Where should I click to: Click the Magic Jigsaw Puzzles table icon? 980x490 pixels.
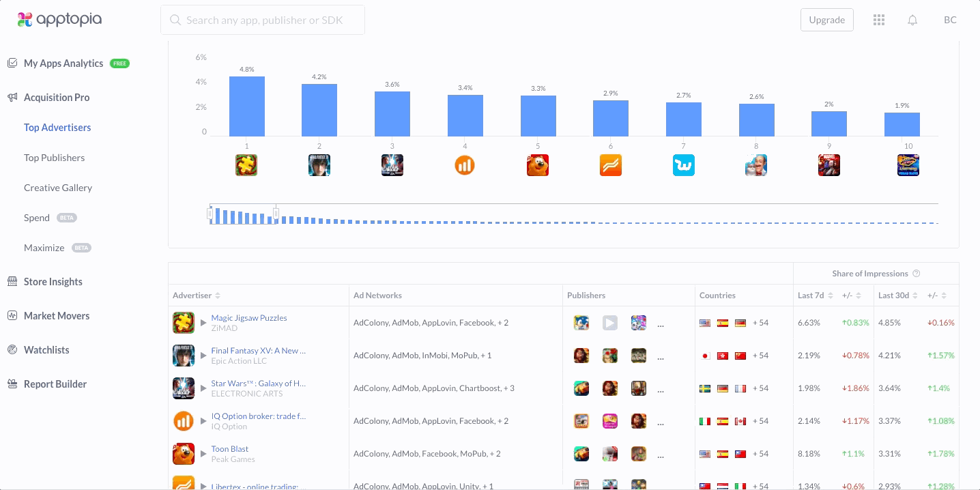tap(184, 323)
